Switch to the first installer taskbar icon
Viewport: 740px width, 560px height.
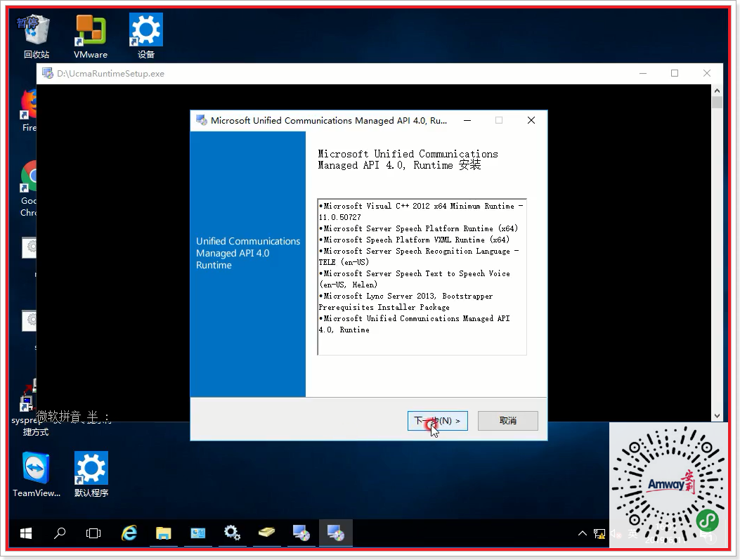[301, 533]
